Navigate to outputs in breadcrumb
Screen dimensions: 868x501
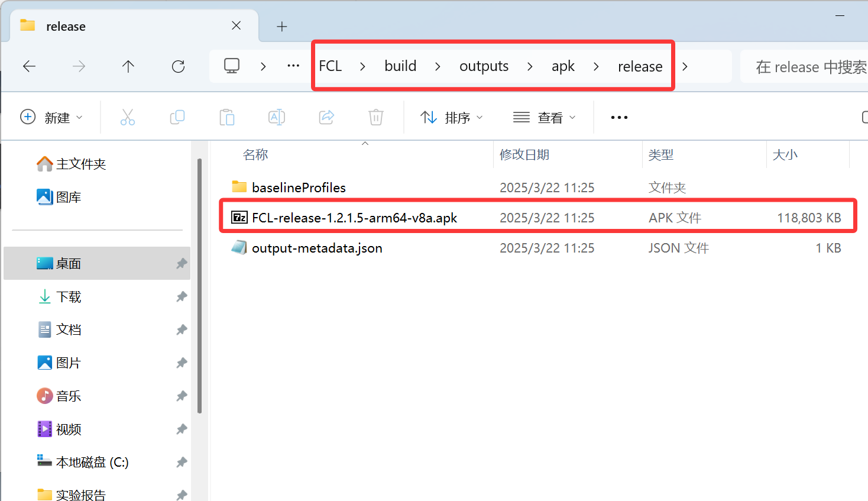(x=484, y=66)
